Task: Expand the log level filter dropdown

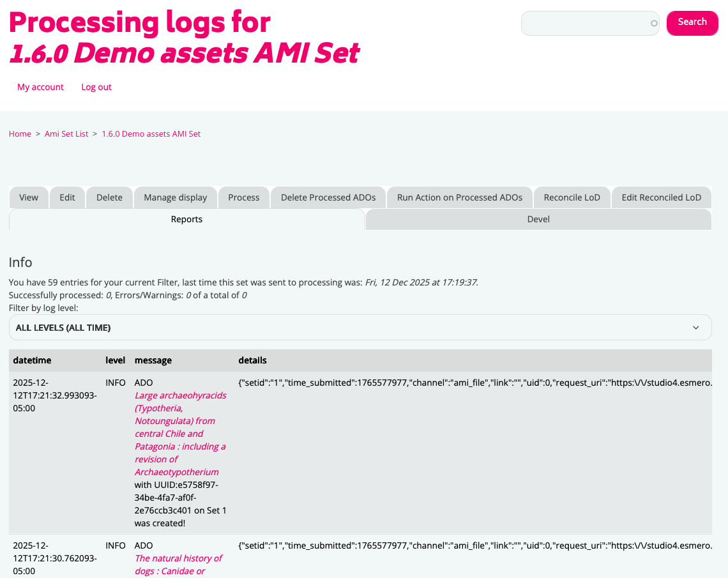Action: tap(360, 328)
